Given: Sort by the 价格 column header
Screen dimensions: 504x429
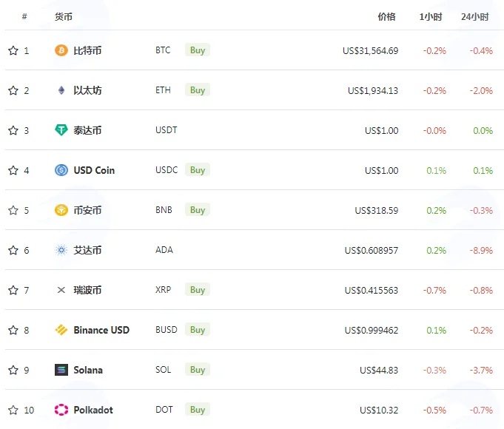Looking at the screenshot, I should click(x=386, y=17).
